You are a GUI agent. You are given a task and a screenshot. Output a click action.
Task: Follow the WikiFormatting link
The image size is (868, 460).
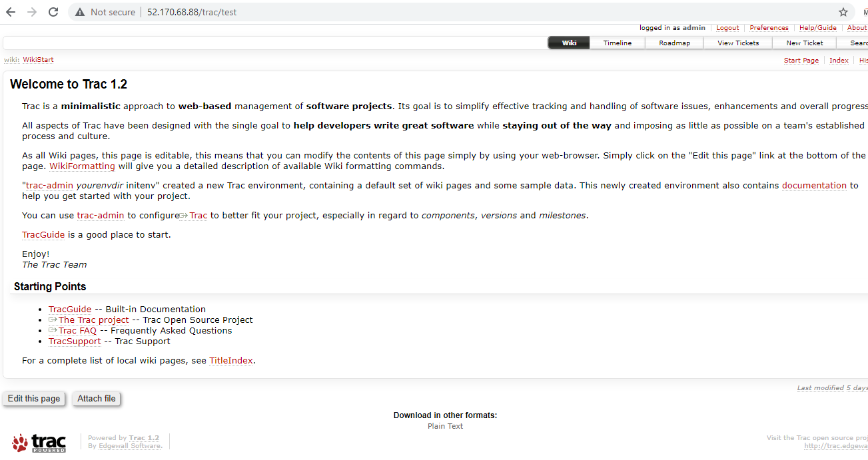[82, 166]
